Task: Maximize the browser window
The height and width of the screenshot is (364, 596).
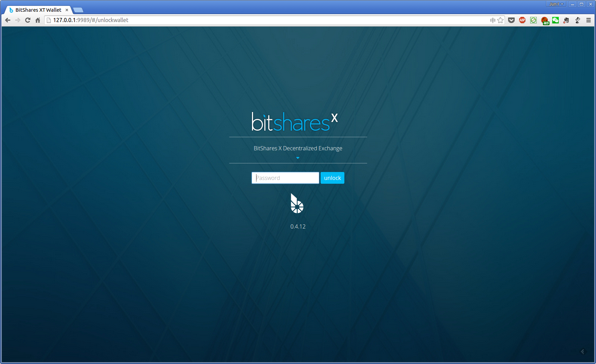Action: point(582,4)
